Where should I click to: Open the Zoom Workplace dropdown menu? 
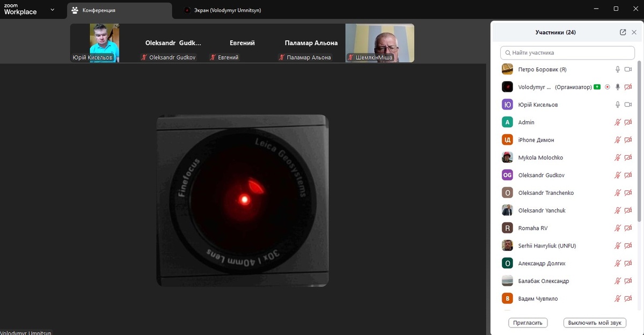(x=52, y=10)
